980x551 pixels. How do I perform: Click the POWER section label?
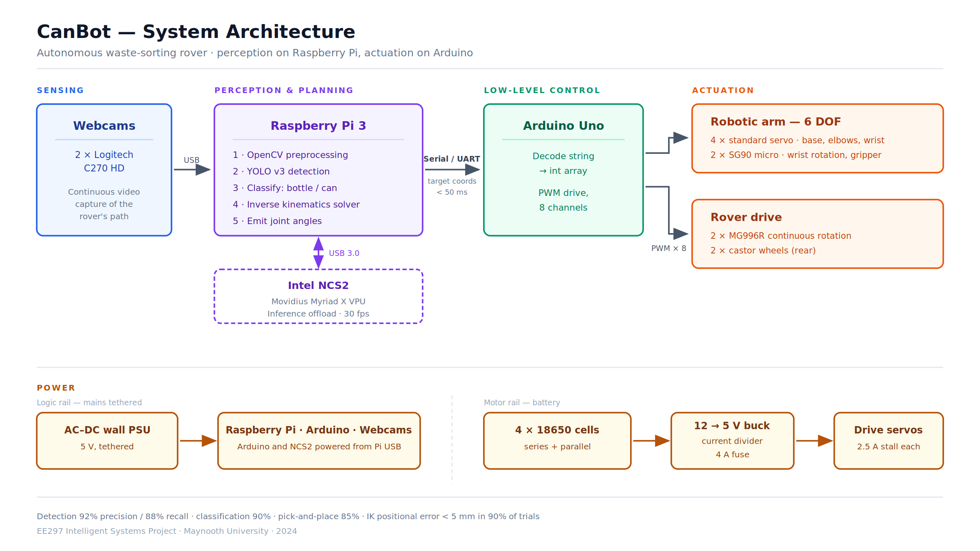click(56, 388)
